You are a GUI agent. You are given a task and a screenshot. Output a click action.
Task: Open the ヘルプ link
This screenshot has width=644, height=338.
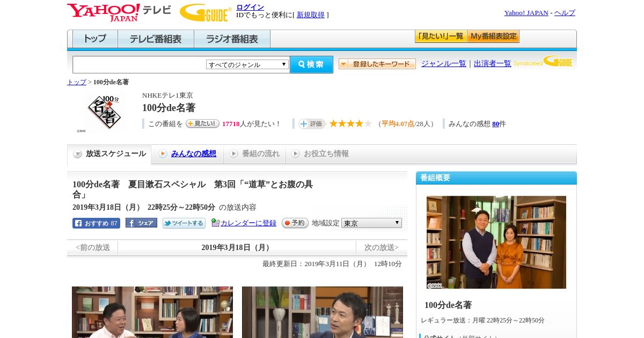click(565, 13)
